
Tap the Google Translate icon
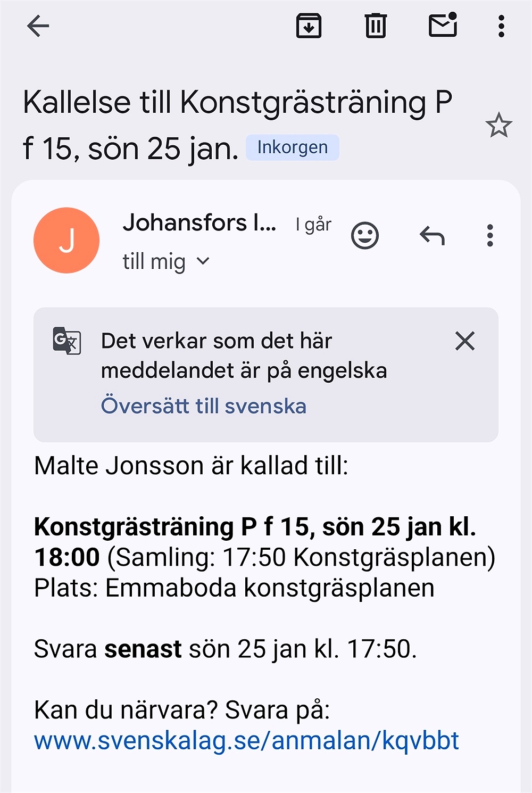coord(66,341)
